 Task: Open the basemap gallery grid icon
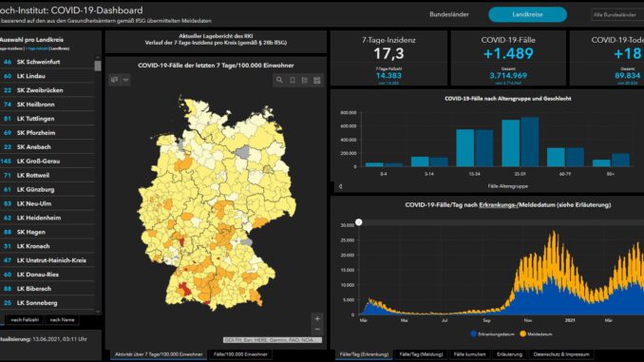tap(317, 80)
